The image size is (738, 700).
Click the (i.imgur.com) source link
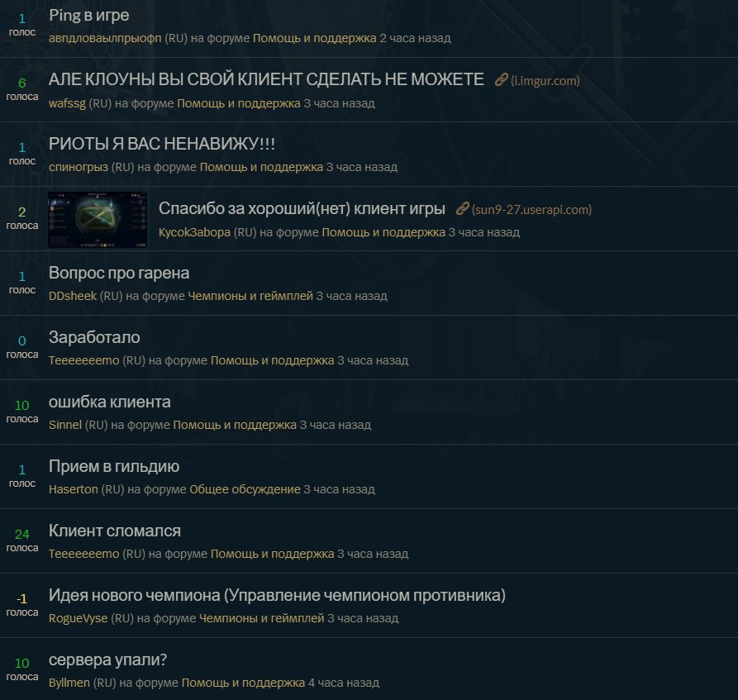pos(545,80)
